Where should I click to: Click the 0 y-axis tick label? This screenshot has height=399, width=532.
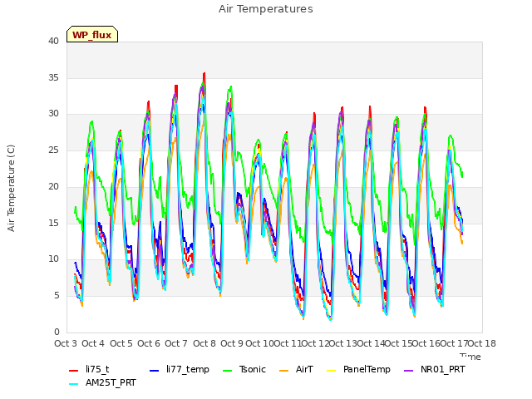[x=57, y=332]
